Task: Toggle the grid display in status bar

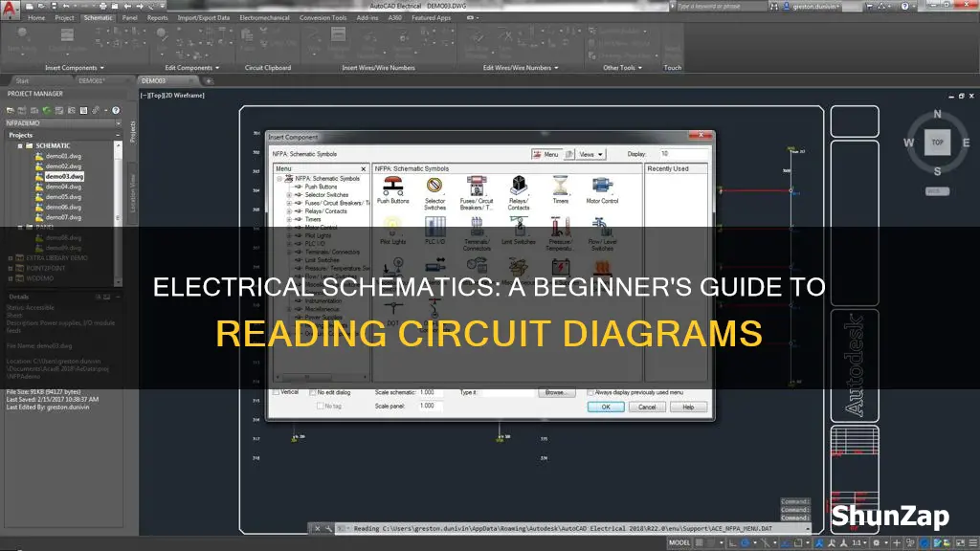Action: pyautogui.click(x=700, y=543)
